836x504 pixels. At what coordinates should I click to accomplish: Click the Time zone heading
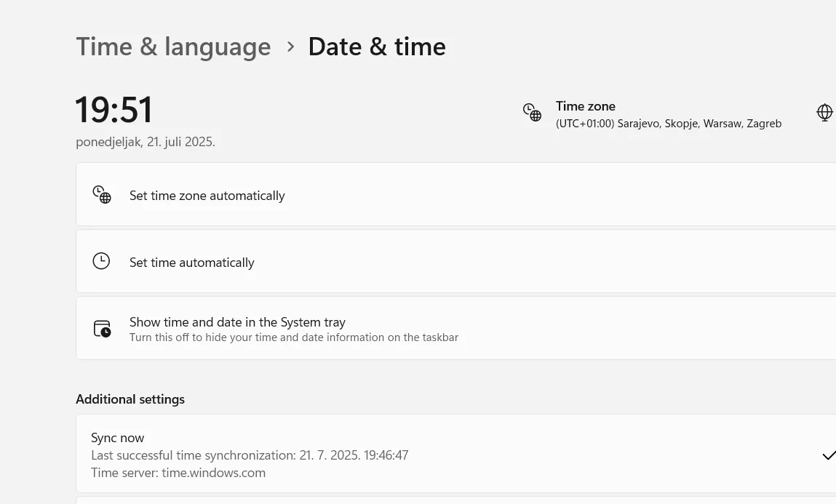pyautogui.click(x=586, y=106)
